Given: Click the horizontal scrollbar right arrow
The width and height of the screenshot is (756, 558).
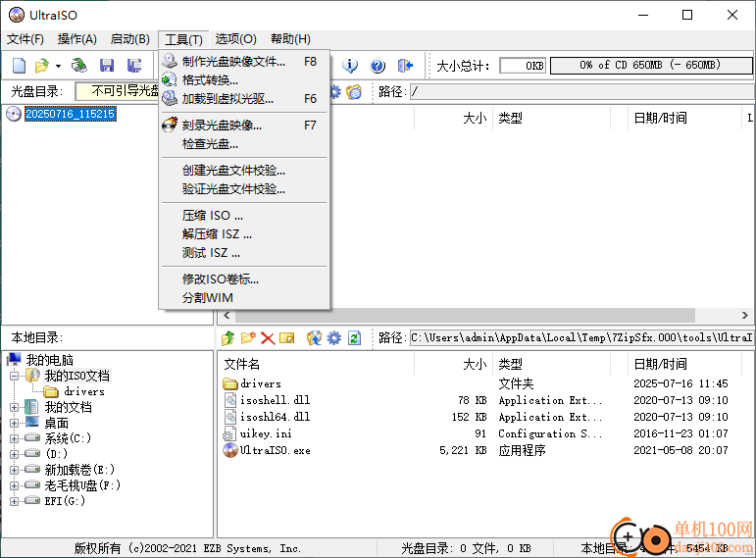Looking at the screenshot, I should (x=745, y=316).
